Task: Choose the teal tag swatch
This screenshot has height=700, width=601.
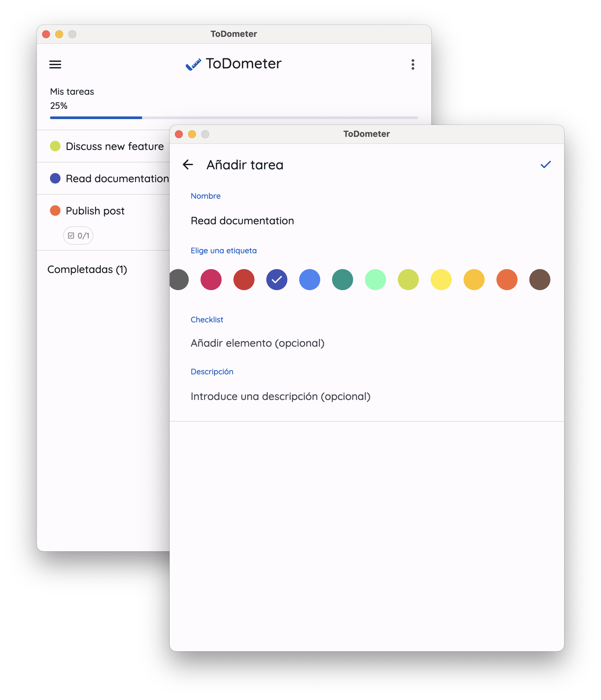Action: [342, 279]
